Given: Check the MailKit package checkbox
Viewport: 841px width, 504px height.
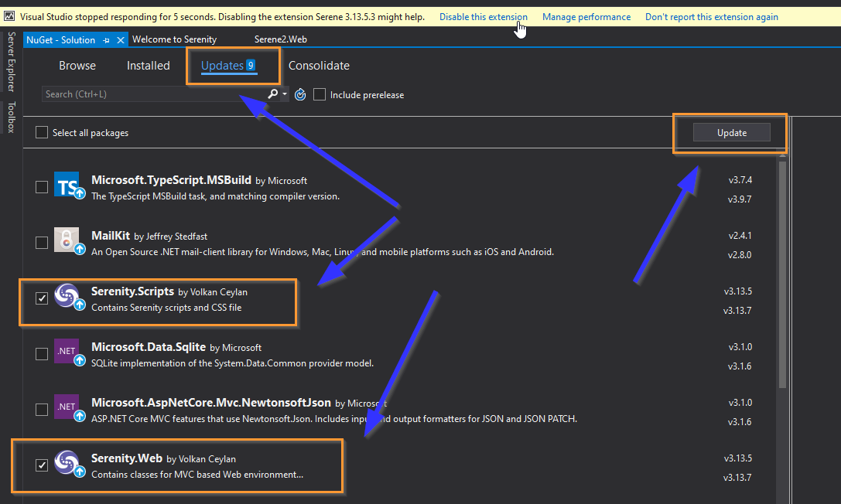Looking at the screenshot, I should (41, 243).
